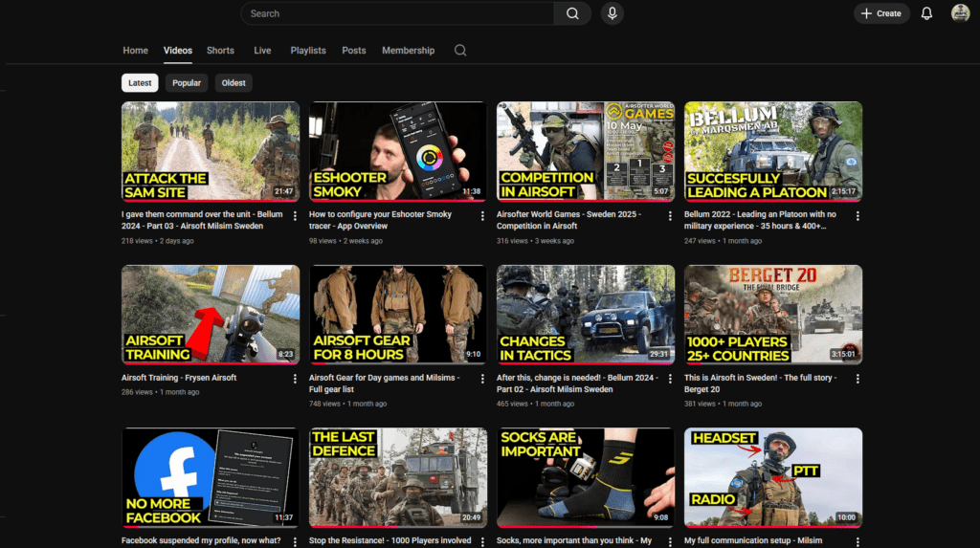Viewport: 980px width, 548px height.
Task: Open the notifications bell
Action: 926,13
